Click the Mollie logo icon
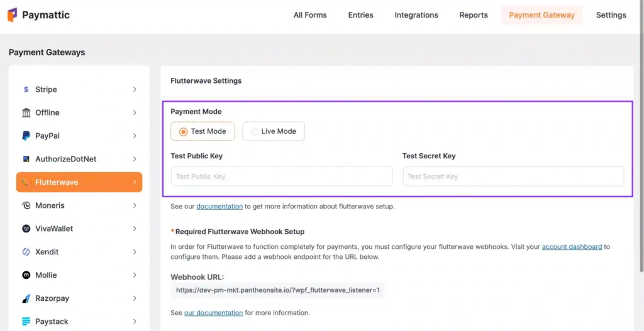This screenshot has width=644, height=331. [x=26, y=275]
